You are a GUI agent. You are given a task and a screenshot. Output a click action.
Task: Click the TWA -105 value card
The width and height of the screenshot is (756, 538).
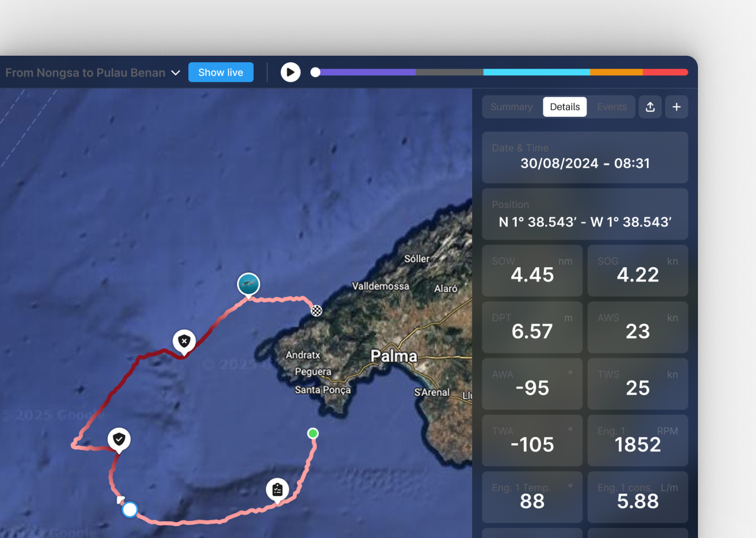(x=532, y=440)
